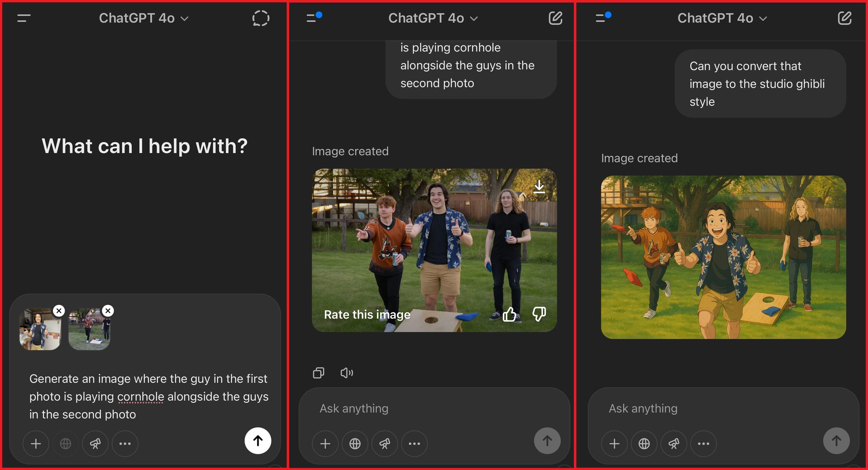This screenshot has width=868, height=470.
Task: Read the response aloud with speaker icon
Action: [347, 372]
